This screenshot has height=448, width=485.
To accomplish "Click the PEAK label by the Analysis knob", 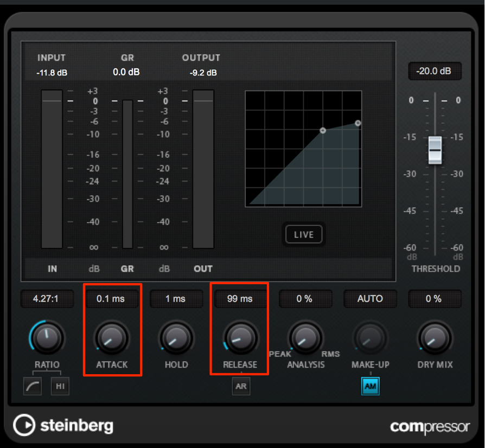I will pyautogui.click(x=280, y=354).
